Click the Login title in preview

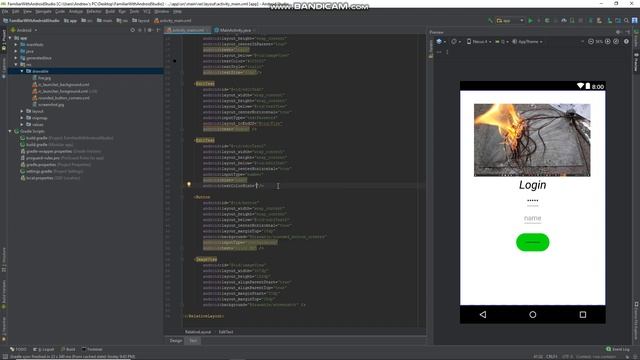[533, 185]
